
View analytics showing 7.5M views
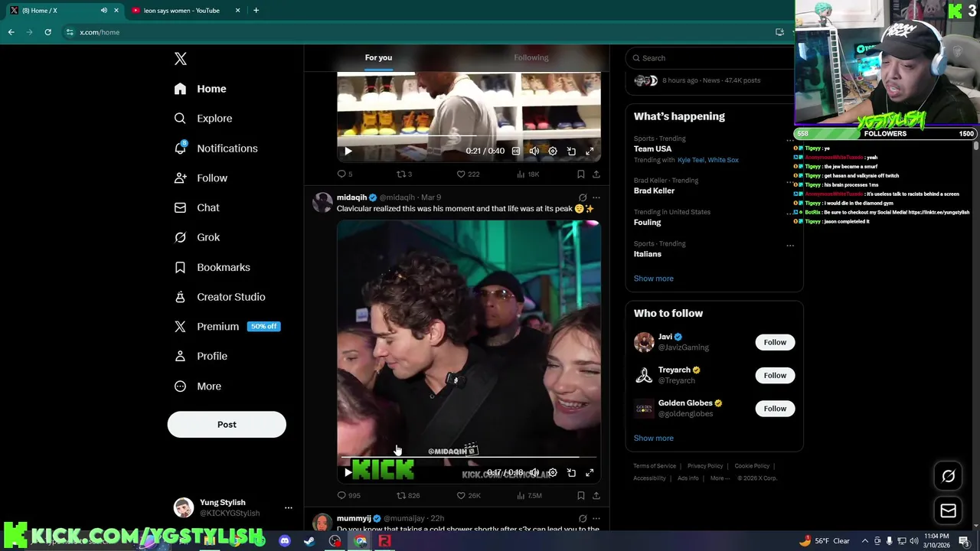coord(530,496)
